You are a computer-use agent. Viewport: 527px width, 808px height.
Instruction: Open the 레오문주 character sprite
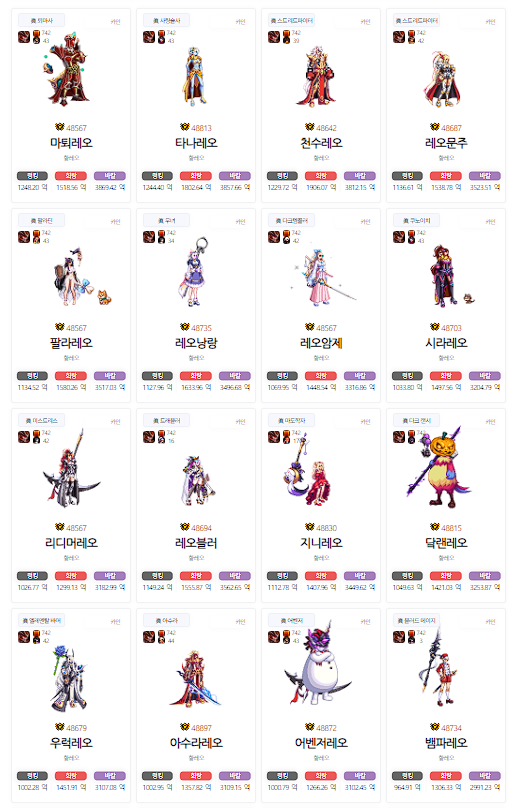tap(442, 79)
